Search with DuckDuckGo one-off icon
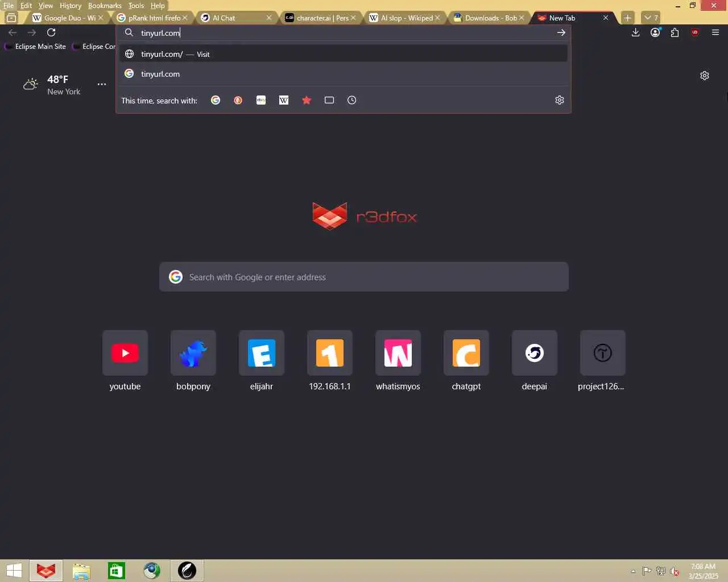 point(238,100)
